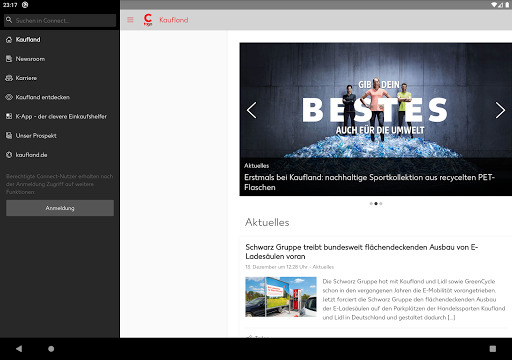512x360 pixels.
Task: Open the Newsroom menu item
Action: (60, 59)
